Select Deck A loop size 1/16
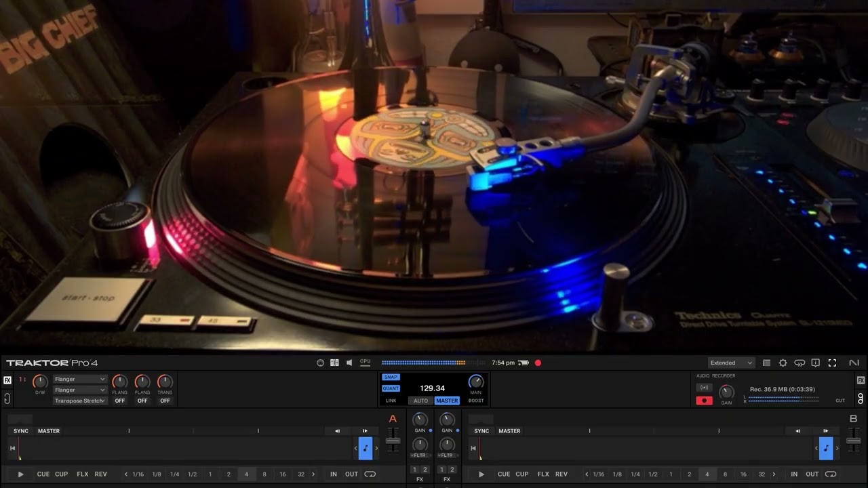The image size is (868, 488). coord(138,474)
